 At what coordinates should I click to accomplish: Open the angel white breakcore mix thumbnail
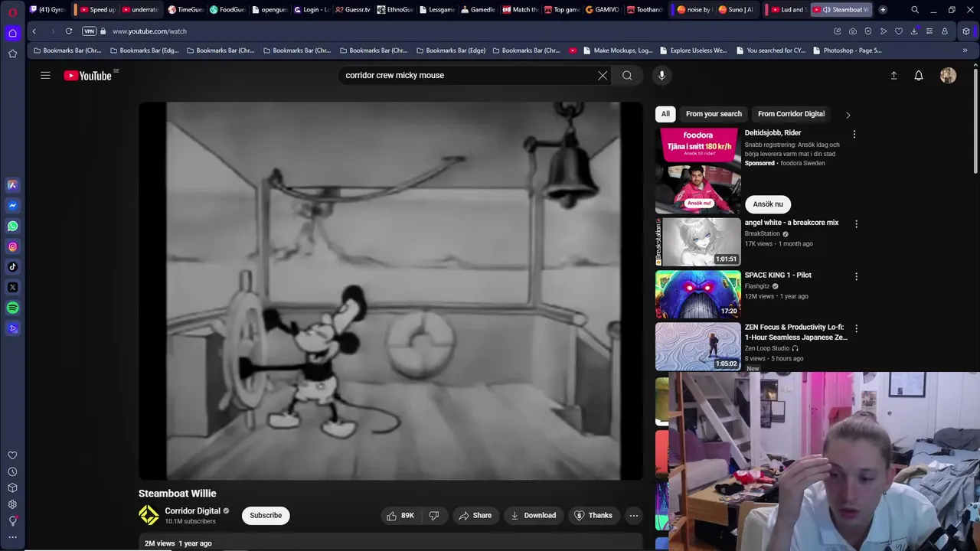tap(698, 242)
